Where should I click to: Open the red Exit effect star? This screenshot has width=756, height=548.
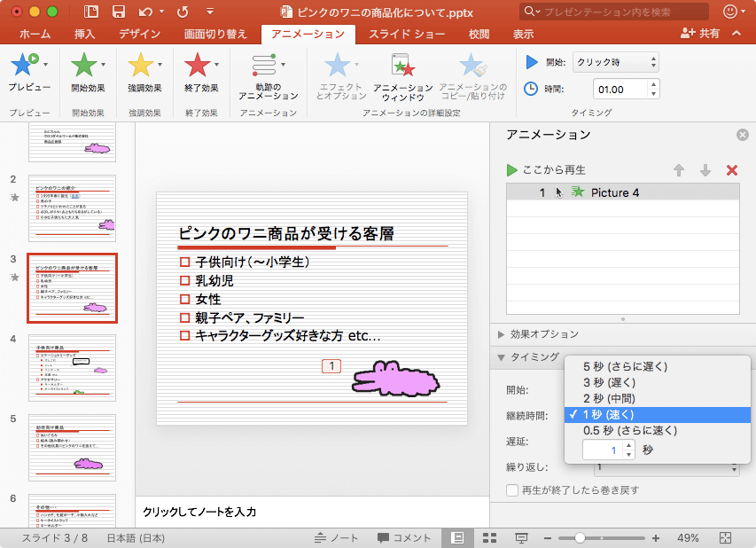(197, 65)
